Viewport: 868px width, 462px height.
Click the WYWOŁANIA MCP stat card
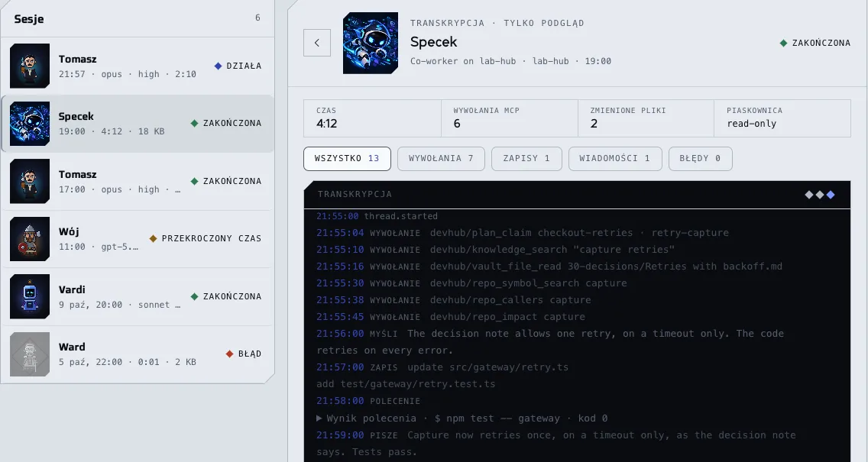[510, 118]
